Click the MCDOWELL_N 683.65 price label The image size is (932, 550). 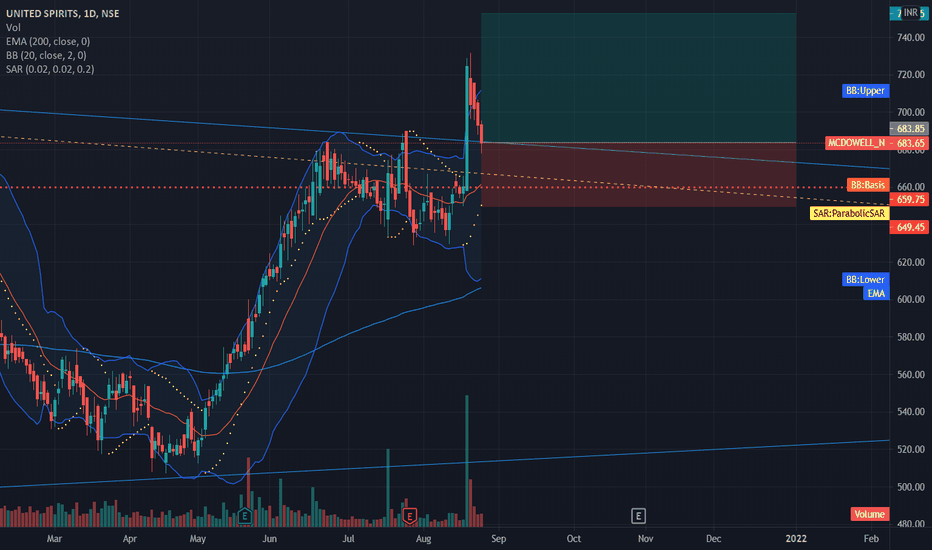click(877, 143)
